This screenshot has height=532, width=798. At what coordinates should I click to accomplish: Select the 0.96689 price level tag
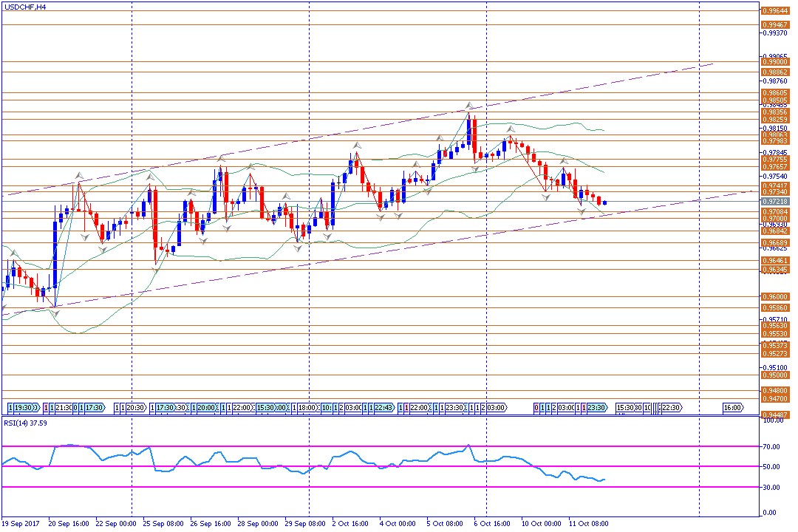point(774,243)
